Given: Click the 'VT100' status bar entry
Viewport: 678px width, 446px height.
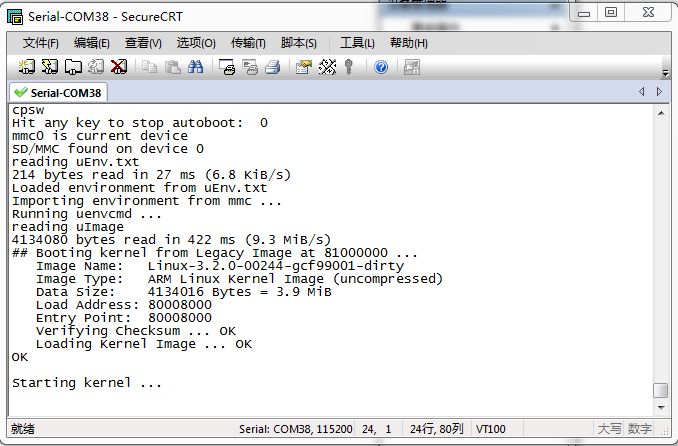Looking at the screenshot, I should [491, 429].
